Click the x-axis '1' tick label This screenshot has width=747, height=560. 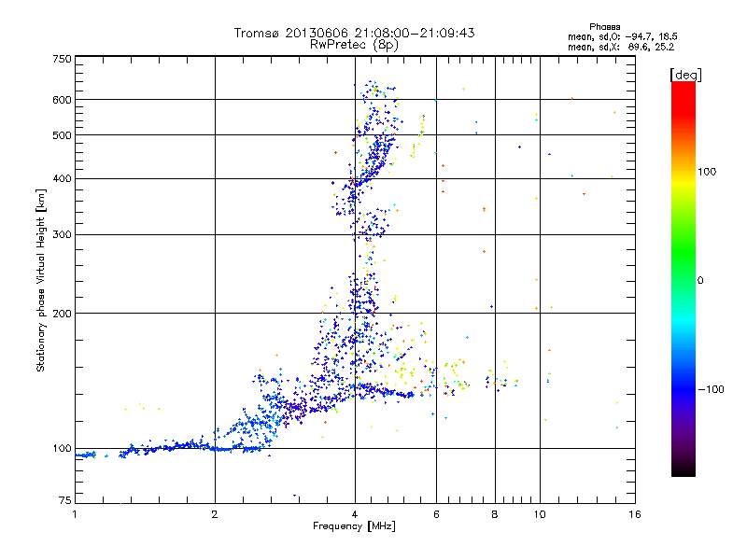(75, 514)
